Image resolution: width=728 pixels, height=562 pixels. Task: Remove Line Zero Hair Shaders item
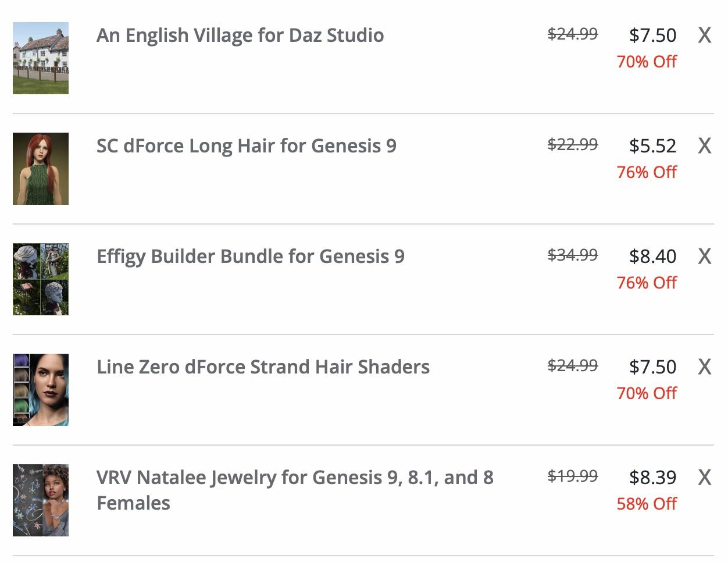(704, 367)
